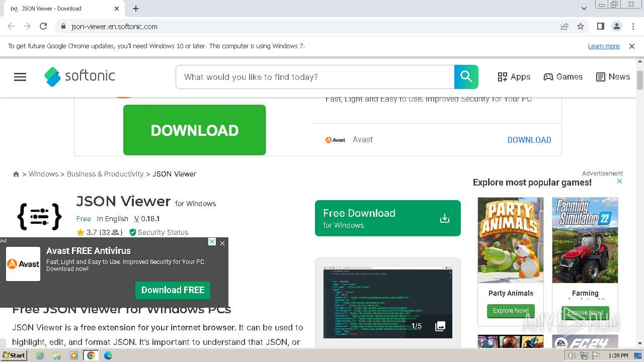Viewport: 644px width, 362px height.
Task: Click the search input field
Action: click(315, 77)
